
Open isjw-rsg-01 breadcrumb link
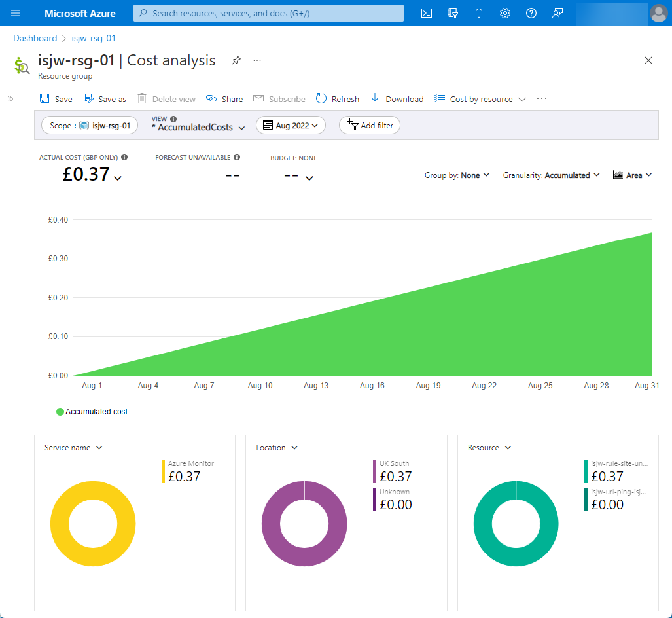tap(94, 38)
